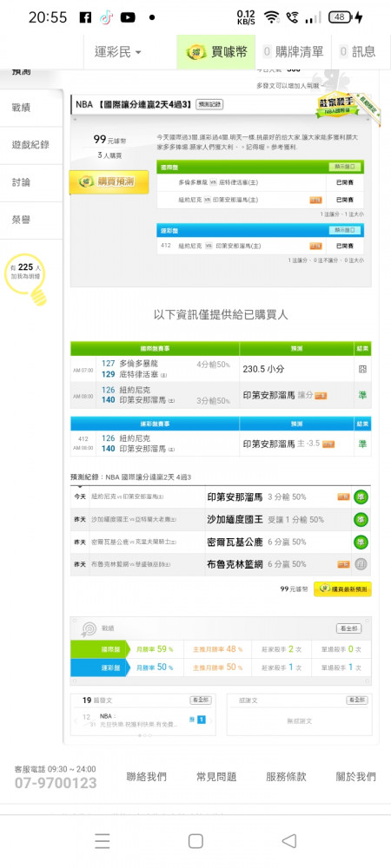Click 看全部 in the 戰績 panel
This screenshot has width=391, height=868.
coord(349,628)
